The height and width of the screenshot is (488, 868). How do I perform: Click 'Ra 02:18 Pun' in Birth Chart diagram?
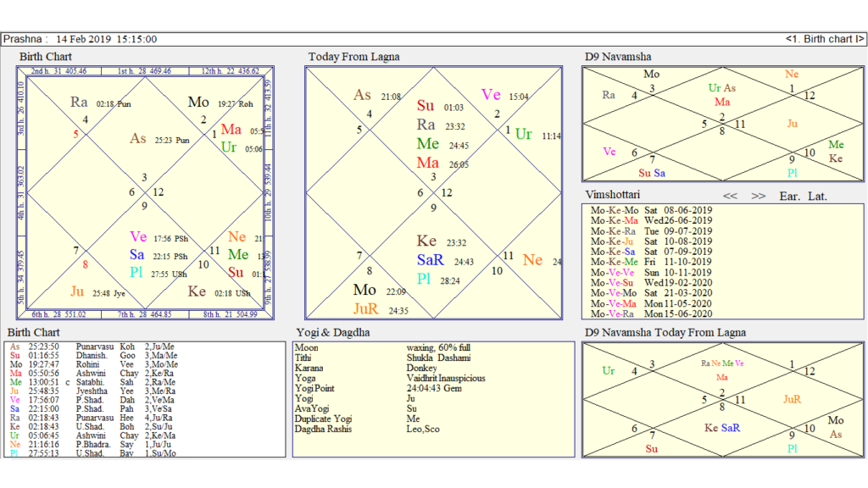[101, 103]
